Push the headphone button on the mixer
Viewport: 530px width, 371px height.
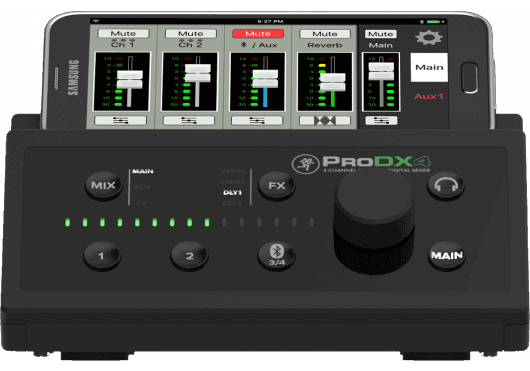446,186
